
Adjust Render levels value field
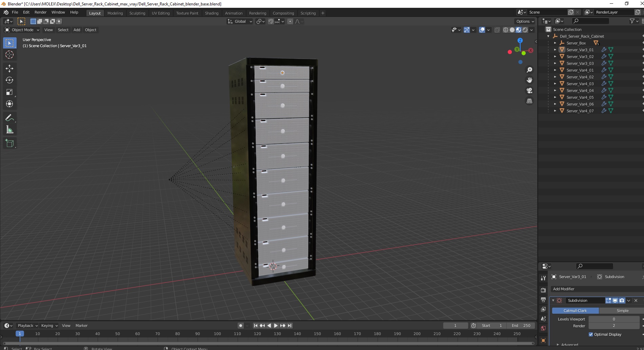click(x=614, y=326)
